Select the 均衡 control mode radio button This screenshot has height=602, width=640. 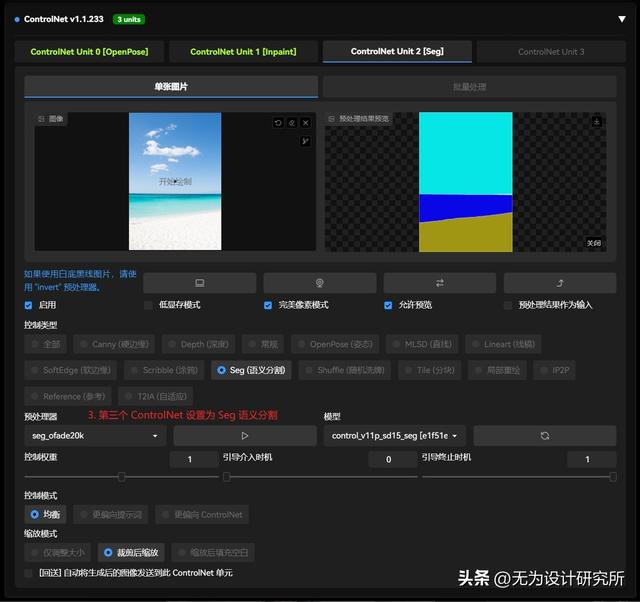[35, 514]
